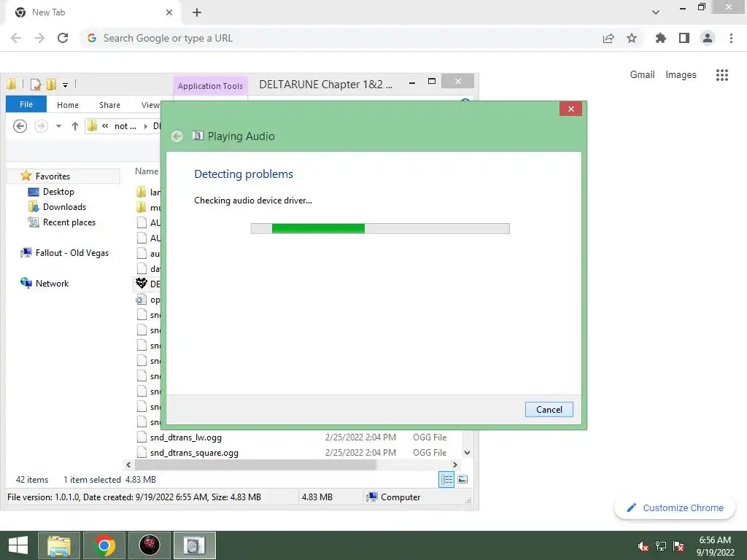Open Images link
This screenshot has width=747, height=560.
(x=681, y=75)
